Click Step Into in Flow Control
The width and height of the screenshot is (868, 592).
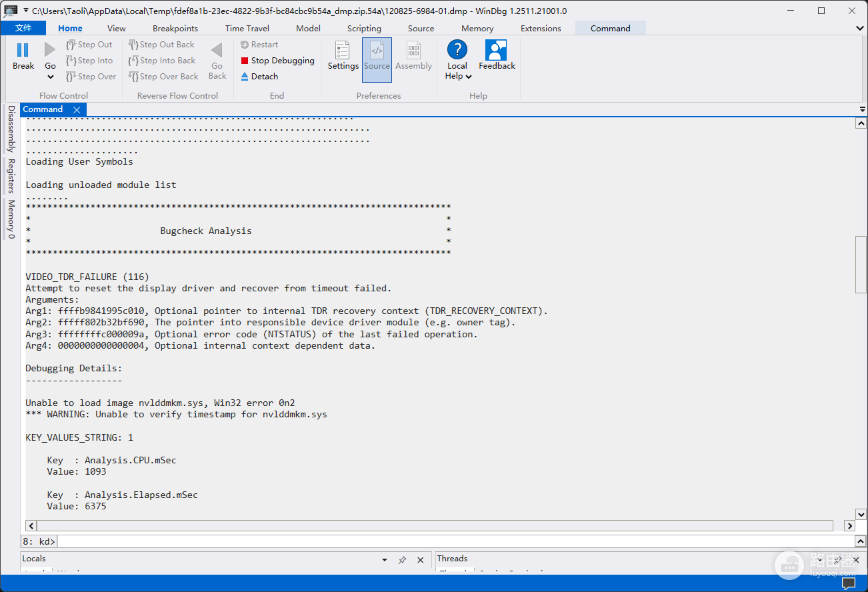[x=89, y=61]
